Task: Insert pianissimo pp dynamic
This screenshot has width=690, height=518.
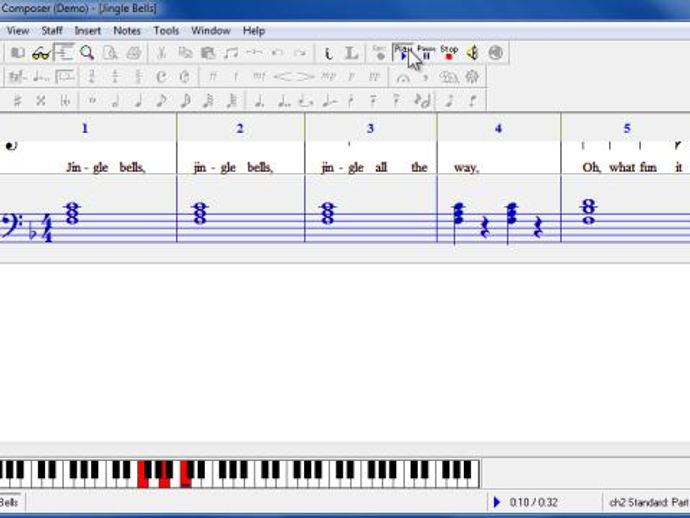Action: pyautogui.click(x=374, y=77)
